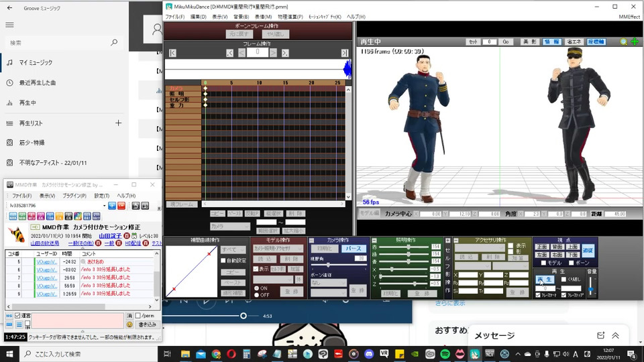Go to previous keyframe button

point(229,53)
